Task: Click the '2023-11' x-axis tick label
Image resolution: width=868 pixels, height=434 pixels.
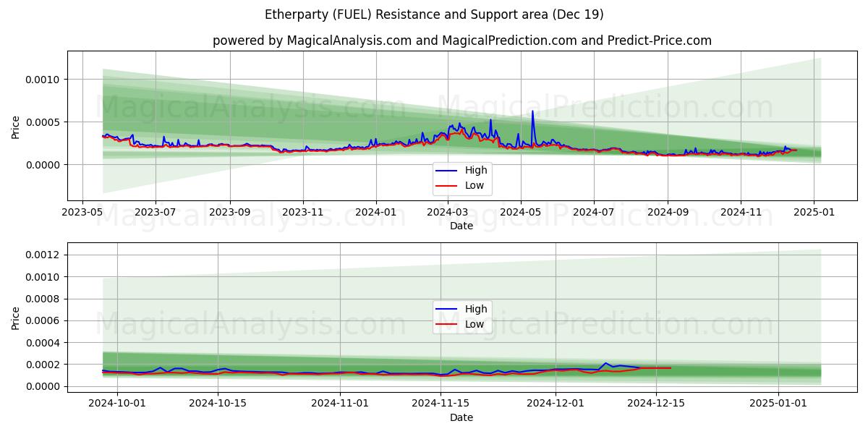Action: (x=302, y=213)
